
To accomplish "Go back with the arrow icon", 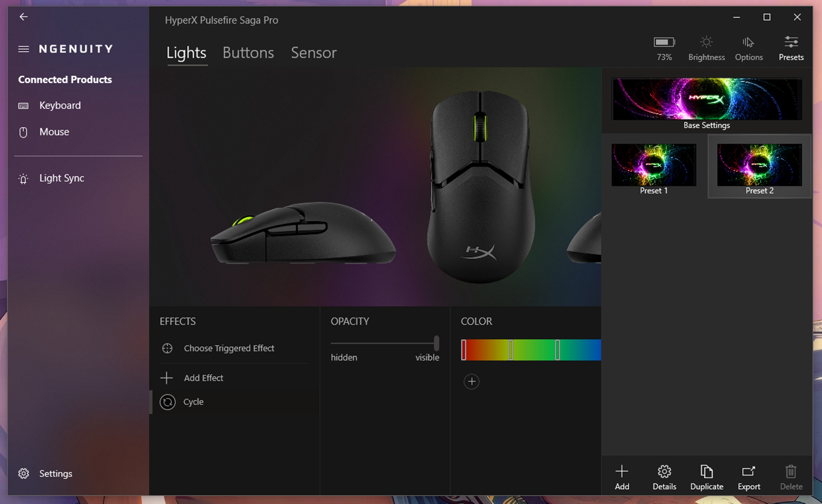I will (23, 17).
